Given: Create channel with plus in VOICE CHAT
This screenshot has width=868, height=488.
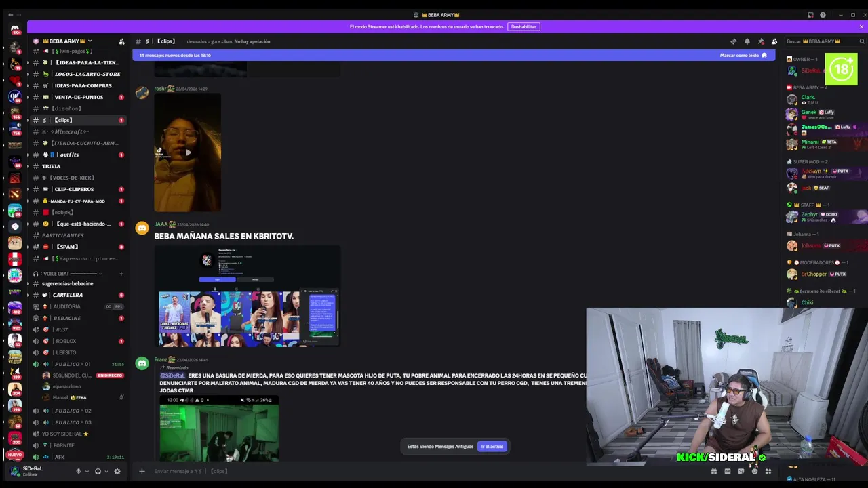Looking at the screenshot, I should 121,274.
